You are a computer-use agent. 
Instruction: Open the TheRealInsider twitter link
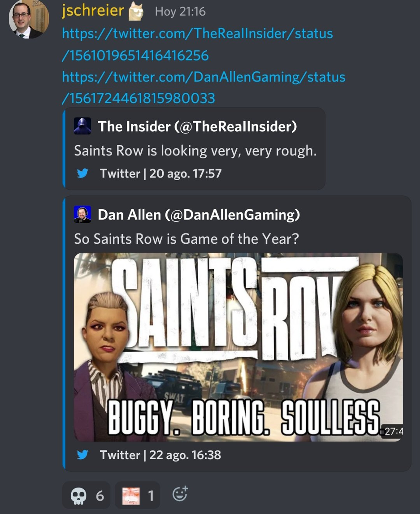click(197, 44)
